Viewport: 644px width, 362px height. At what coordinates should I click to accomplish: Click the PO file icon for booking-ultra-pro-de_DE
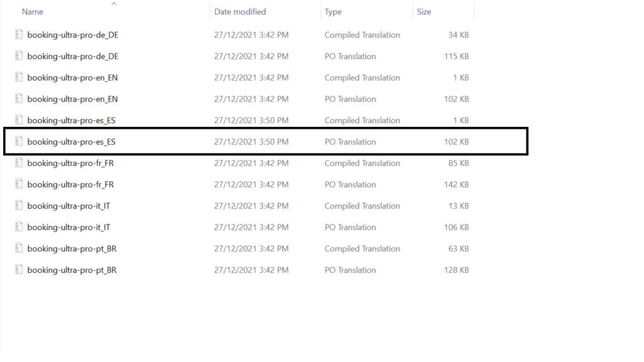tap(18, 56)
